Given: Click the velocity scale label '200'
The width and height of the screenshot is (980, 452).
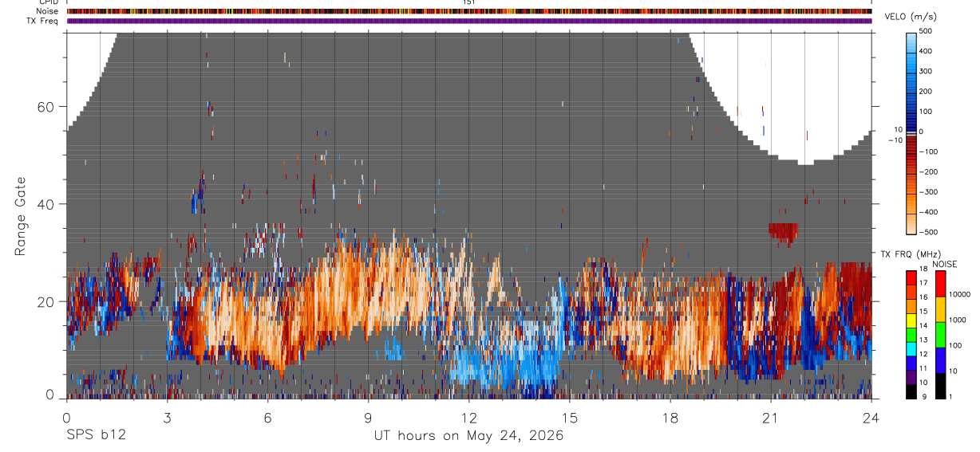Looking at the screenshot, I should (x=926, y=91).
